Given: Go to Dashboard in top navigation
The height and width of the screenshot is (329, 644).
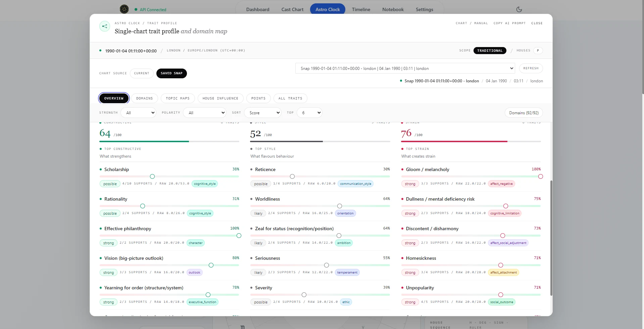Looking at the screenshot, I should 258,9.
